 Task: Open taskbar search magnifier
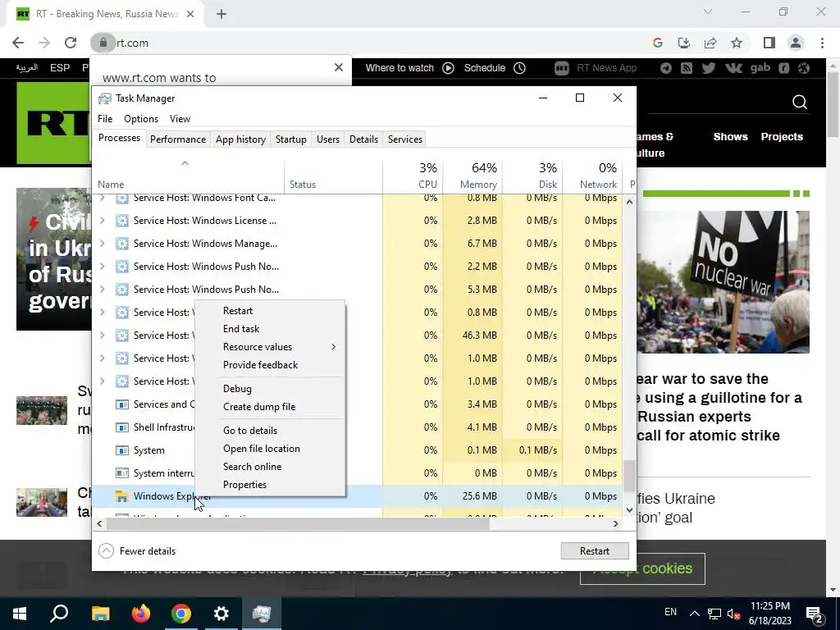pyautogui.click(x=59, y=614)
